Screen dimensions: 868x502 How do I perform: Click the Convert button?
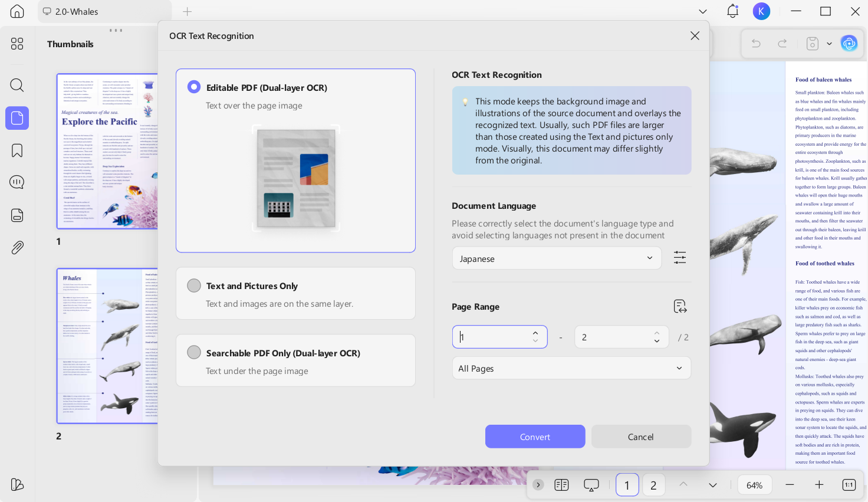pyautogui.click(x=535, y=437)
